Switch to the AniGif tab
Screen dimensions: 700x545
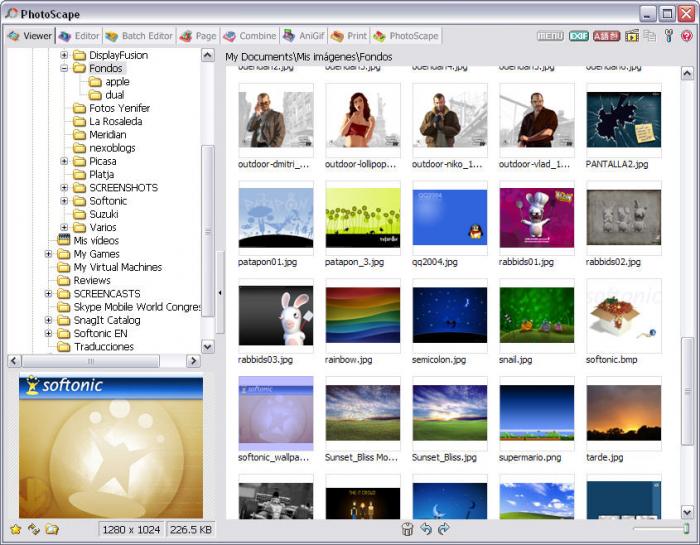point(304,36)
